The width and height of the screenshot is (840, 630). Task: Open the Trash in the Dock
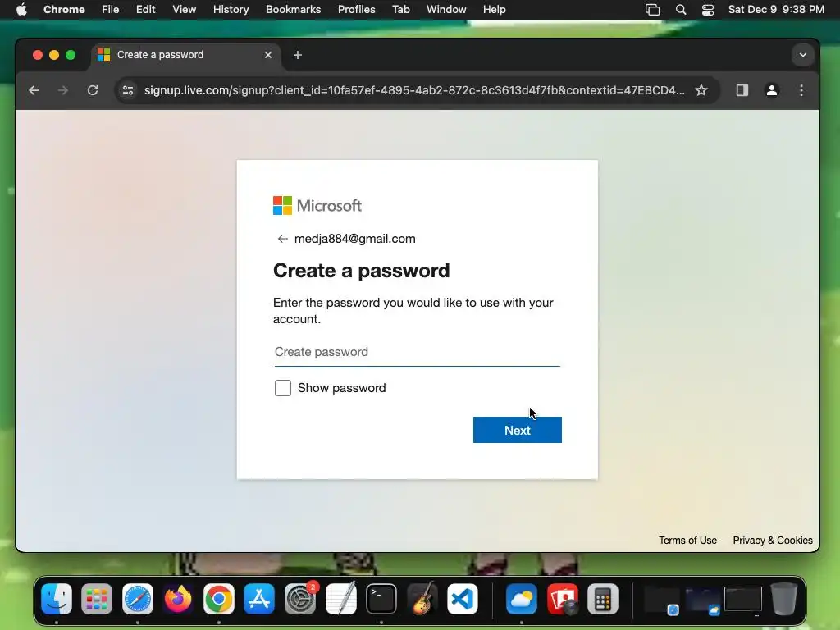click(x=783, y=599)
